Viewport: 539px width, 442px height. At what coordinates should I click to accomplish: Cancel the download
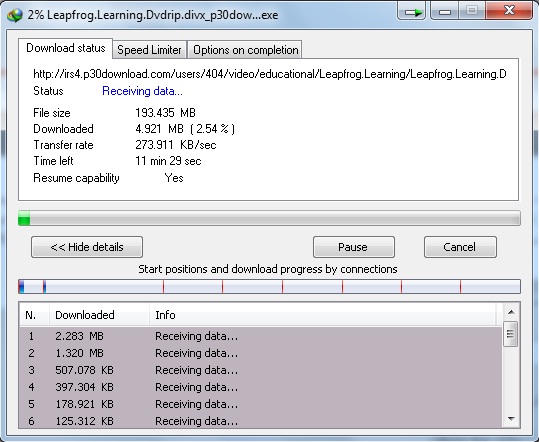pos(460,247)
